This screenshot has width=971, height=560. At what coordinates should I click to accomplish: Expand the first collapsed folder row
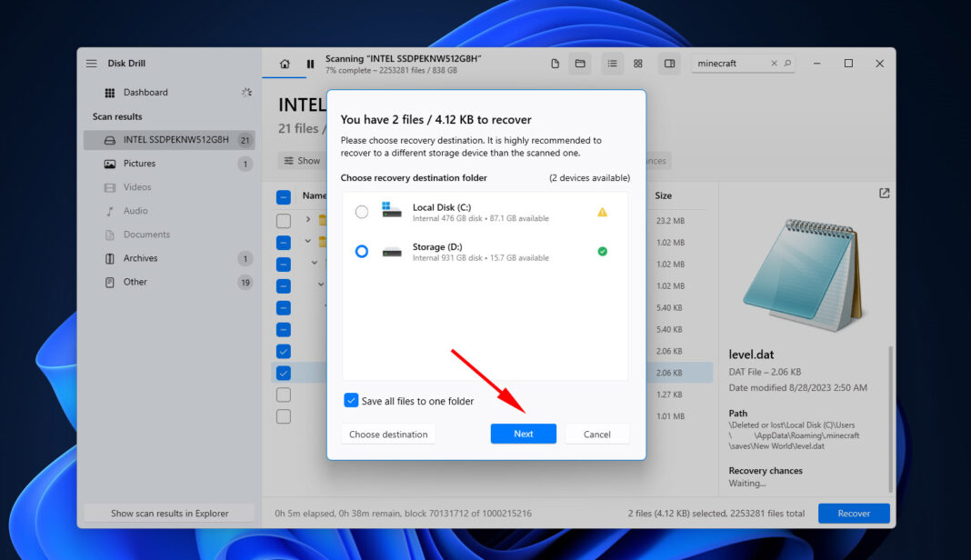[x=308, y=219]
